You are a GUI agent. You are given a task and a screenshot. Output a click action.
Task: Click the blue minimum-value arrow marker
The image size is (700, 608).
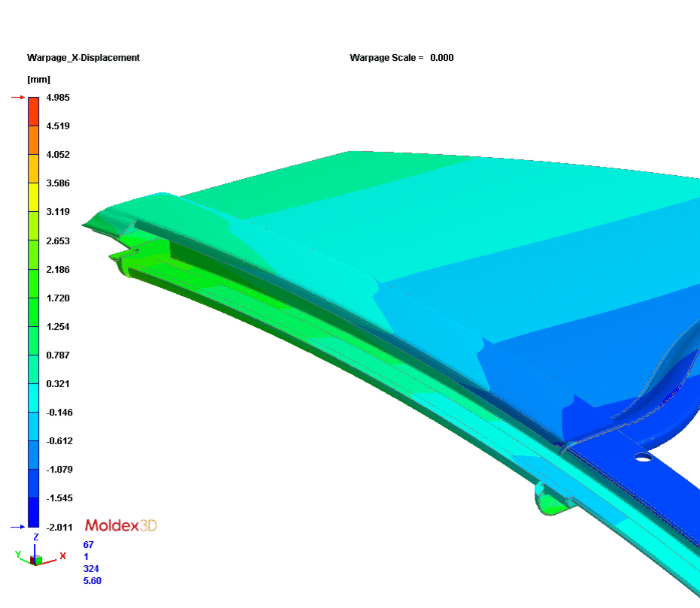[x=18, y=527]
